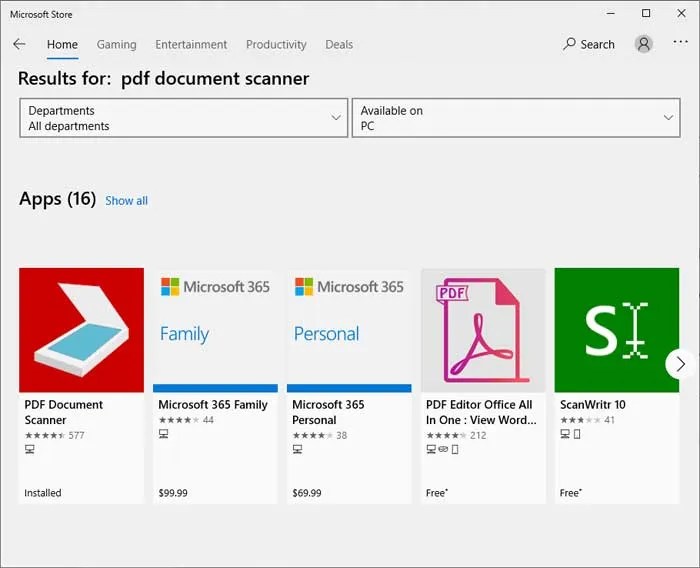Switch to the Home tab
This screenshot has width=700, height=568.
tap(62, 45)
